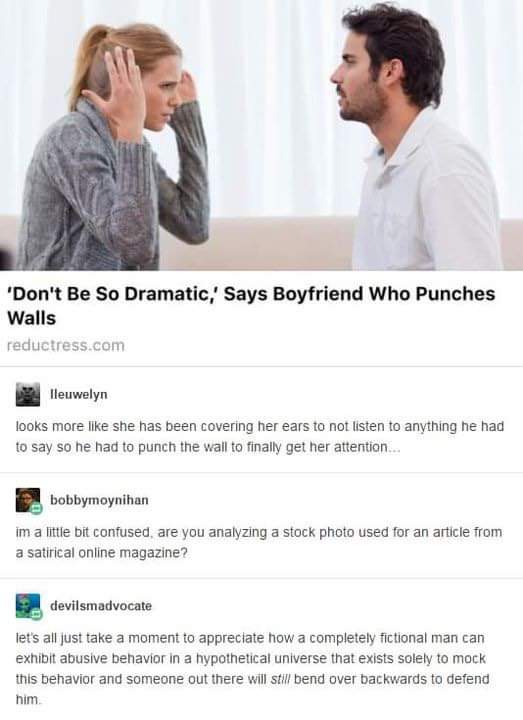Click the man in white shirt in photo
The image size is (523, 720).
411,138
